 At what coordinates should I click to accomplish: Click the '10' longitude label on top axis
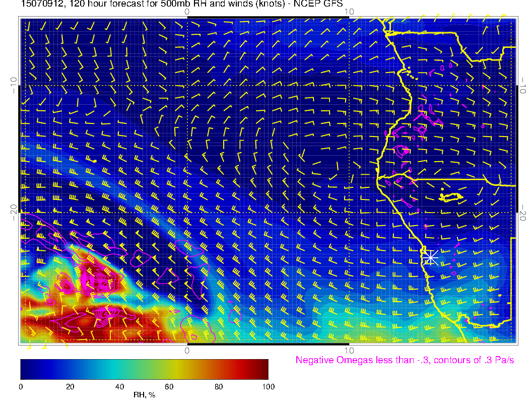(349, 11)
